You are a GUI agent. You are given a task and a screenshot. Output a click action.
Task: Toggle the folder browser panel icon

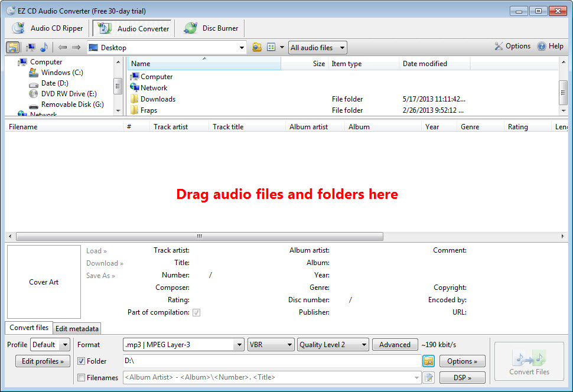coord(13,47)
